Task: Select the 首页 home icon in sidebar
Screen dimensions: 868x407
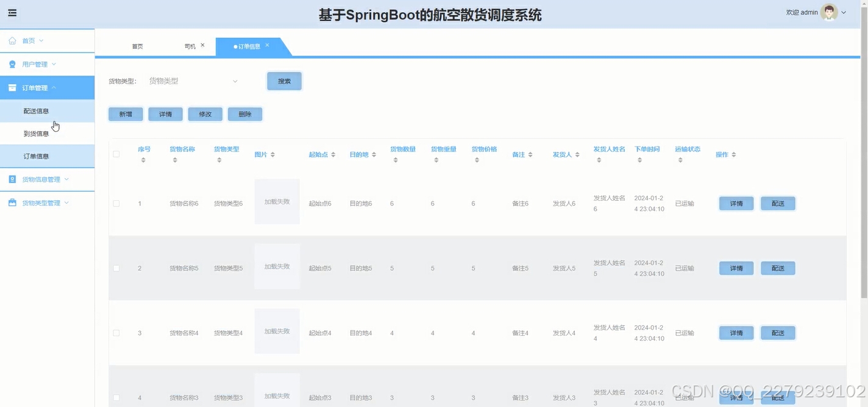Action: click(x=13, y=40)
